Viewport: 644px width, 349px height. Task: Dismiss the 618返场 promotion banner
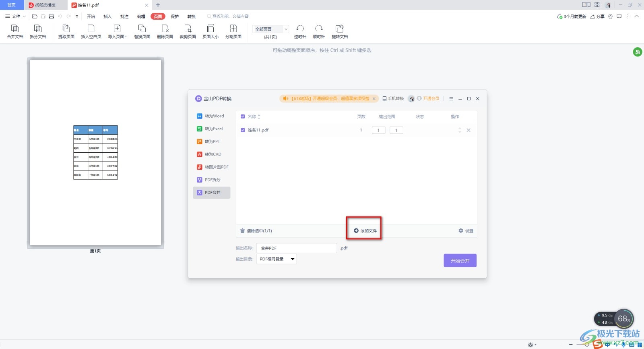point(374,99)
